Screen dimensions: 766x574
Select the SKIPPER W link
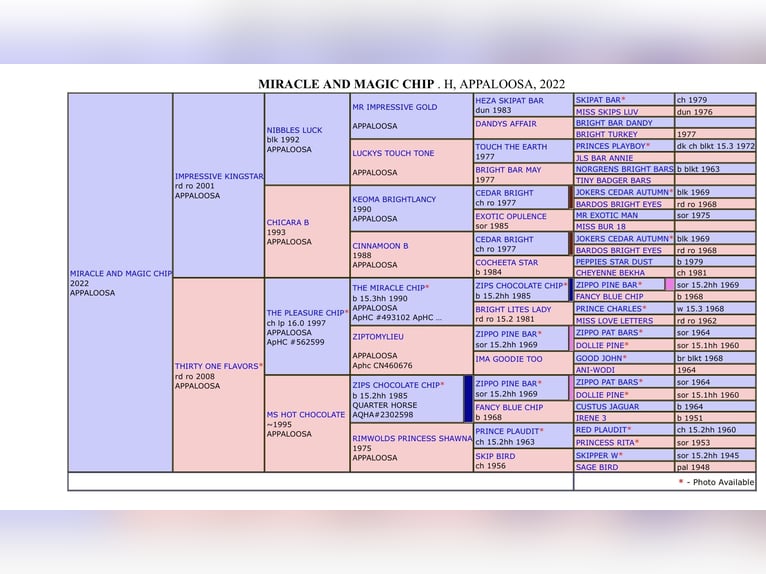click(x=597, y=455)
